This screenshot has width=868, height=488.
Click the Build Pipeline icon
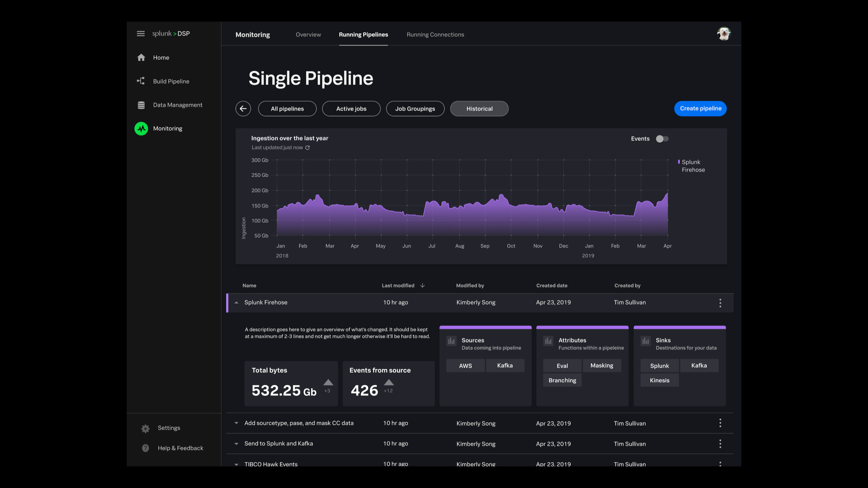click(141, 81)
